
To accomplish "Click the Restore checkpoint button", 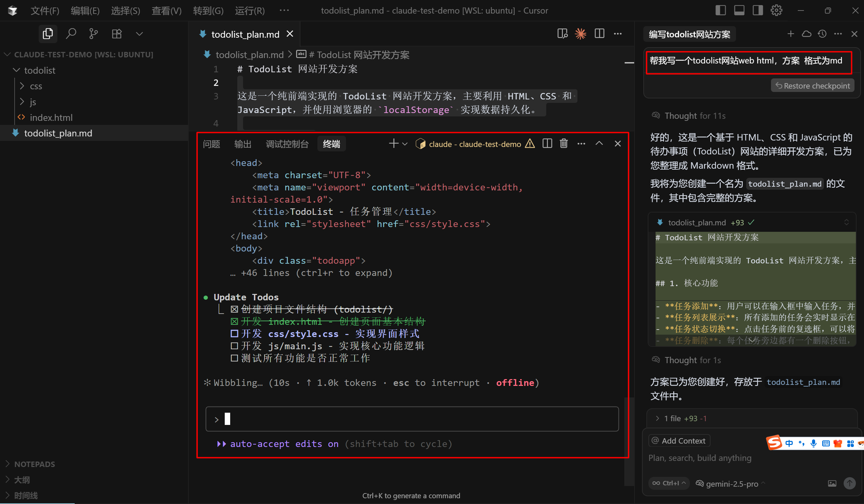I will coord(812,86).
